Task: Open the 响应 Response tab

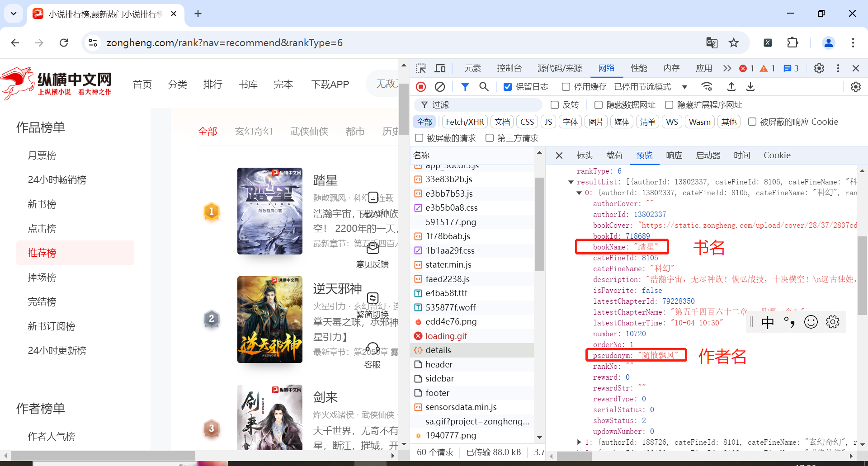Action: click(674, 155)
